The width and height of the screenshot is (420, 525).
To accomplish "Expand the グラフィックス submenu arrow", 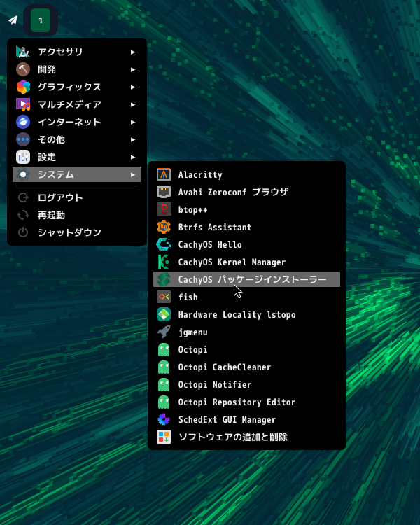I will click(x=133, y=87).
